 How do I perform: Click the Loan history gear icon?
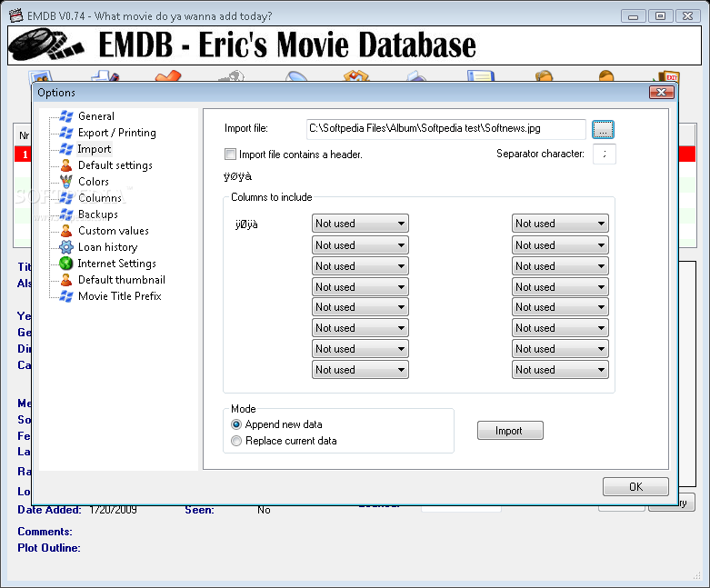pos(66,247)
